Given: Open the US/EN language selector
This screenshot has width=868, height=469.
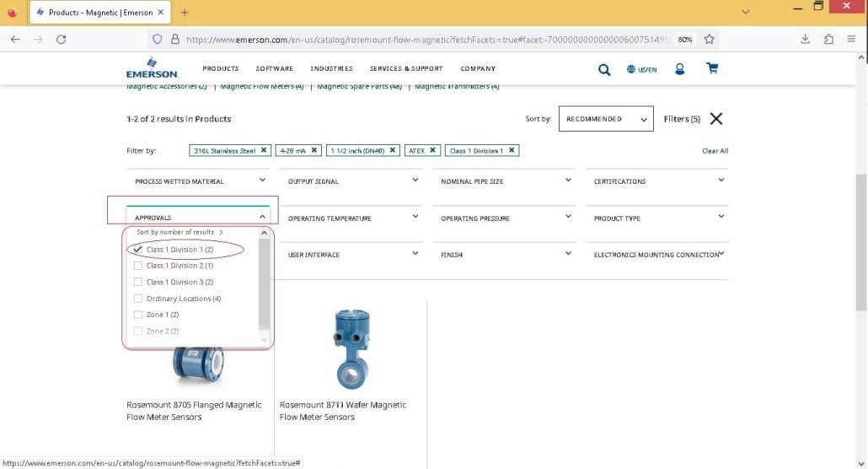Looking at the screenshot, I should coord(641,69).
